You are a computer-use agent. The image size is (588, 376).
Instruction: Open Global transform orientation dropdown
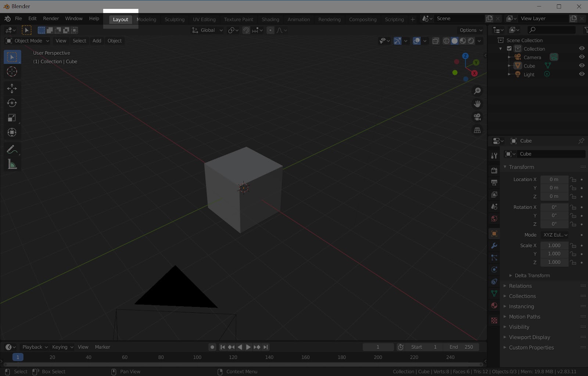(x=208, y=30)
